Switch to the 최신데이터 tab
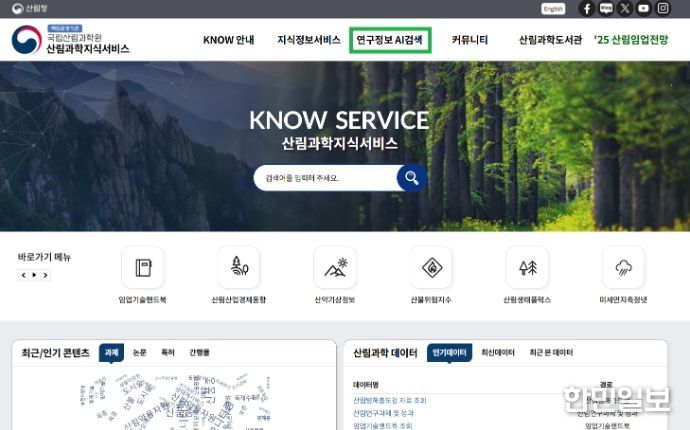The width and height of the screenshot is (690, 430). (x=498, y=353)
